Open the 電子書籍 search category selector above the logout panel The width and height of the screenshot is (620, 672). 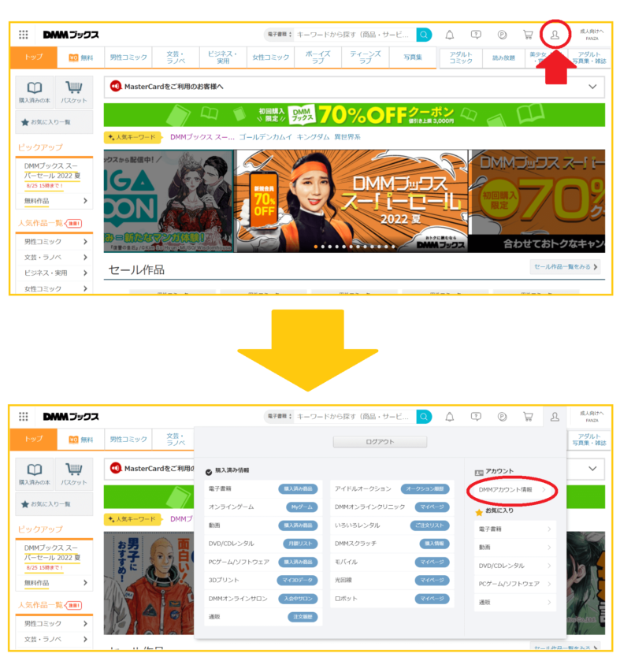[x=279, y=416]
